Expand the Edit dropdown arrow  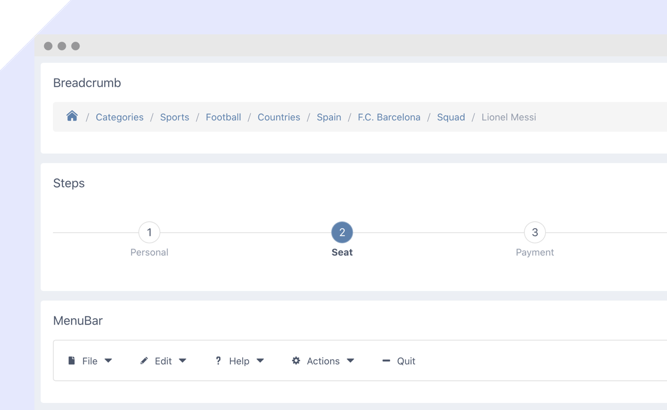pos(182,361)
